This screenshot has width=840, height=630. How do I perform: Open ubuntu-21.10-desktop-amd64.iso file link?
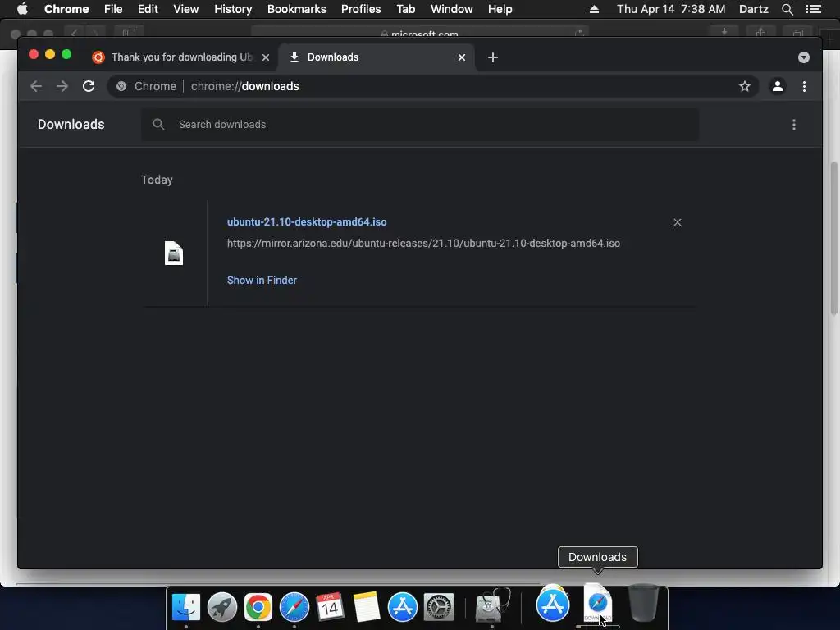click(x=307, y=221)
